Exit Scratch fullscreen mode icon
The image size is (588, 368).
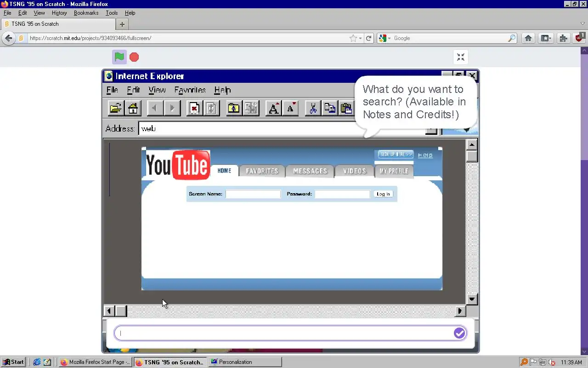pyautogui.click(x=461, y=57)
